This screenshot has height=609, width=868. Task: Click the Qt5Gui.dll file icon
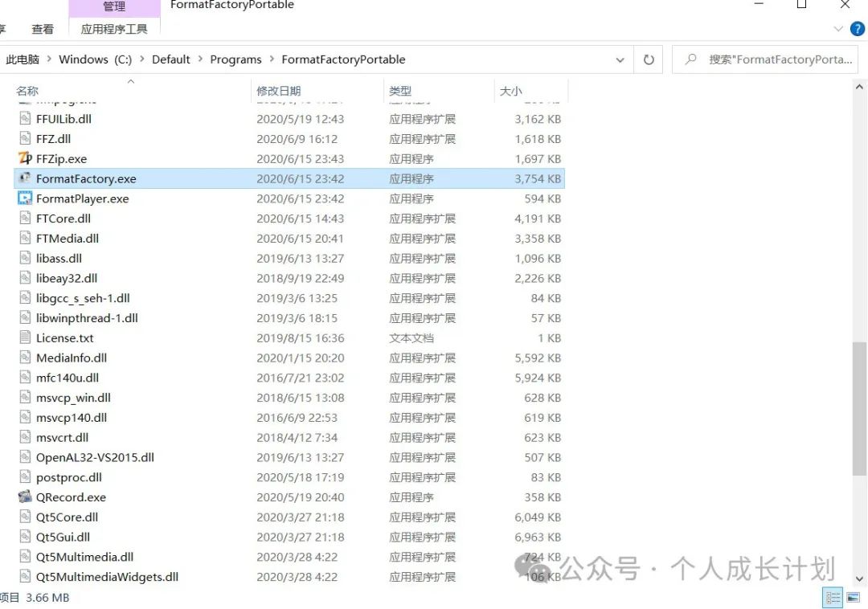pyautogui.click(x=25, y=537)
